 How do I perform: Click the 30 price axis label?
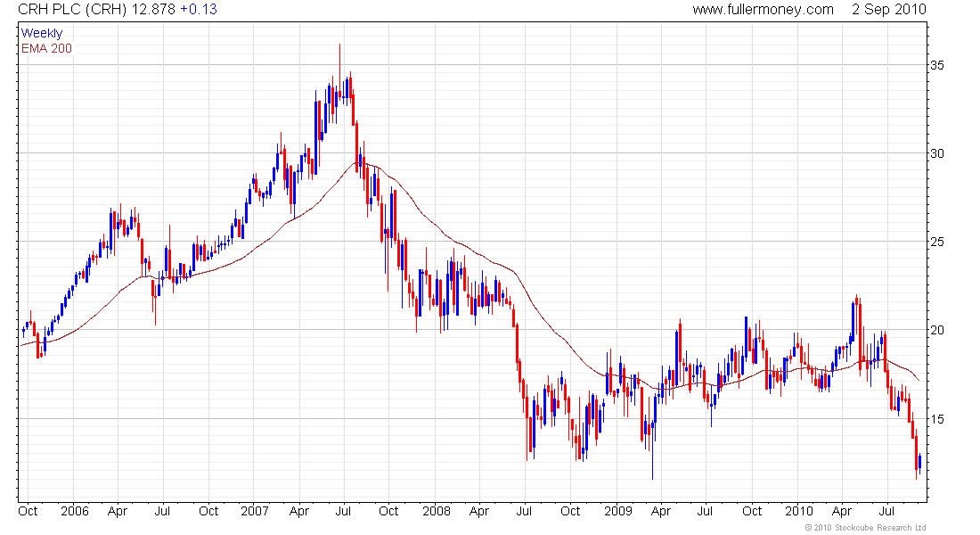coord(937,153)
